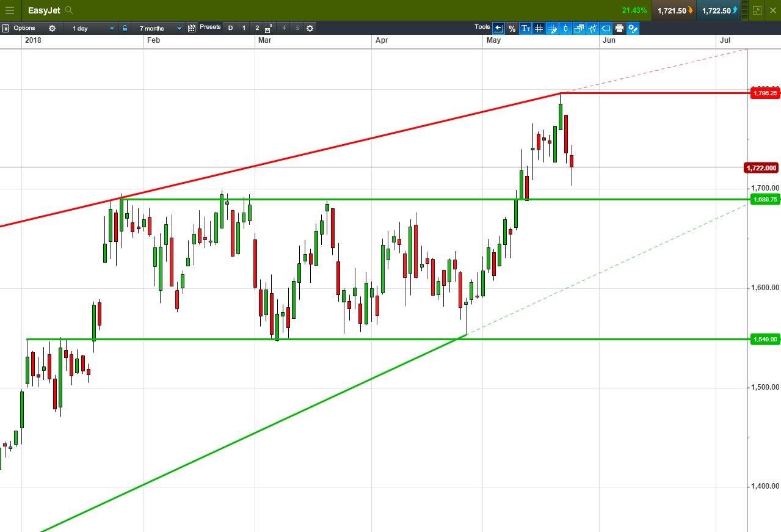This screenshot has width=781, height=532.
Task: Select preset D
Action: point(230,28)
